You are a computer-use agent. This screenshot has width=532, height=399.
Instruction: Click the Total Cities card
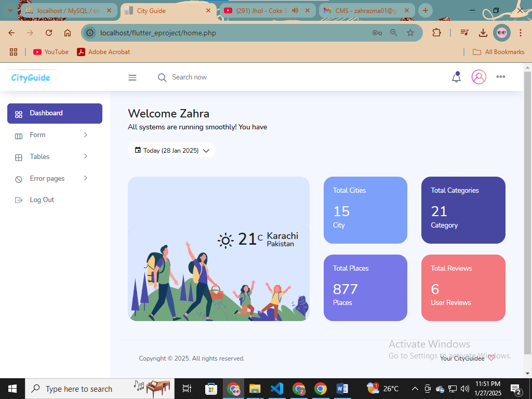[365, 210]
